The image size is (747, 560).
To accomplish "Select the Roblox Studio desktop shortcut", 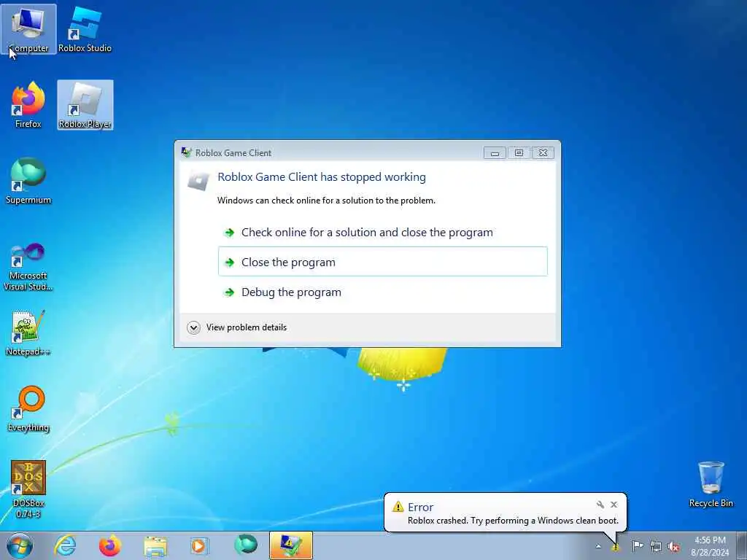I will point(85,29).
